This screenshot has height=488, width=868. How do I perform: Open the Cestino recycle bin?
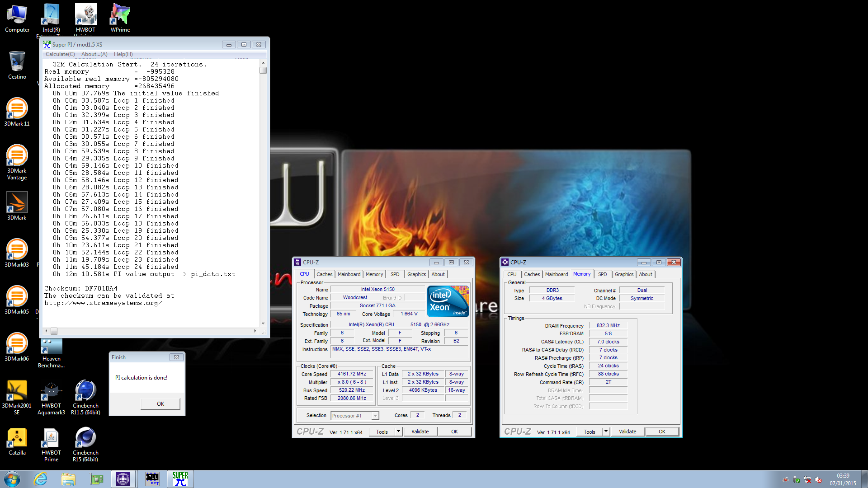click(17, 65)
